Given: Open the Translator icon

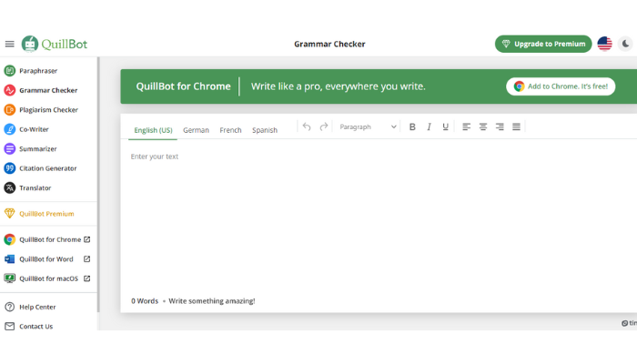Looking at the screenshot, I should (9, 187).
